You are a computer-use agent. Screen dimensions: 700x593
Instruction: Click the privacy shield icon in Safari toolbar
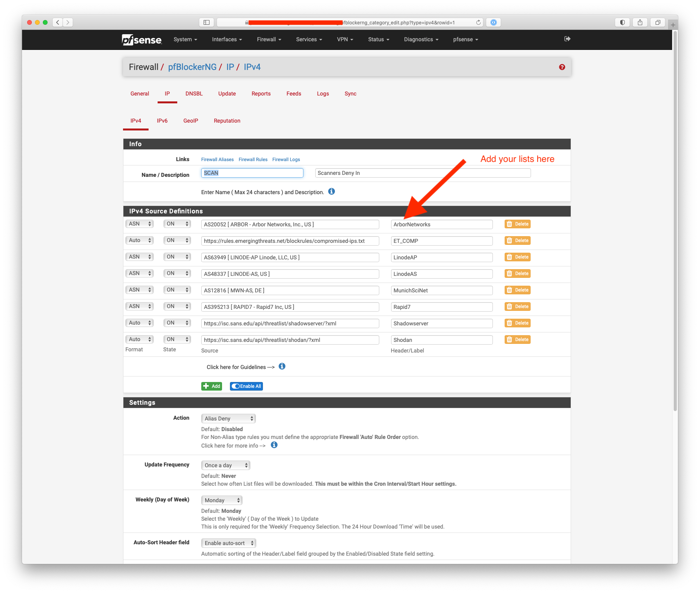pyautogui.click(x=622, y=22)
